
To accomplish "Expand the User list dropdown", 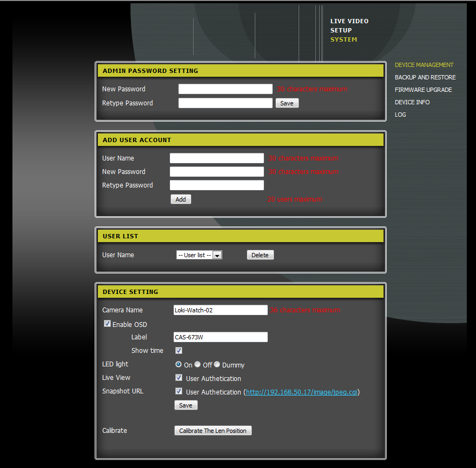I will (x=199, y=255).
